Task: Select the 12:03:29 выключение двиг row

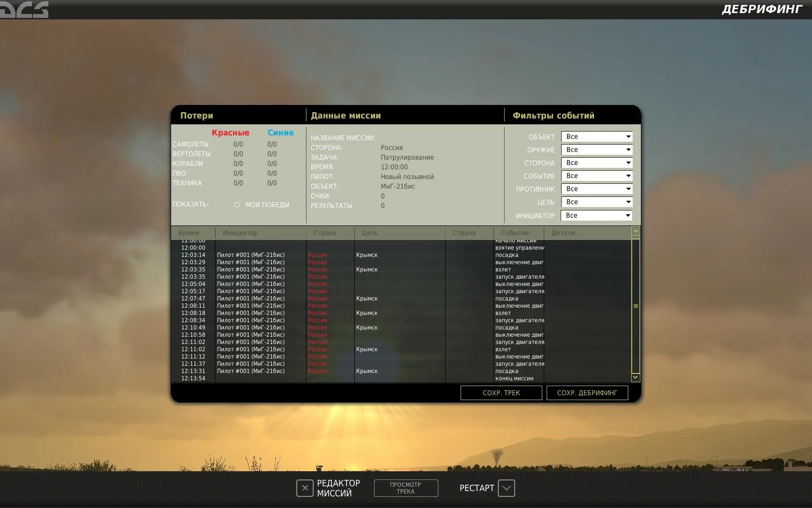Action: 401,262
